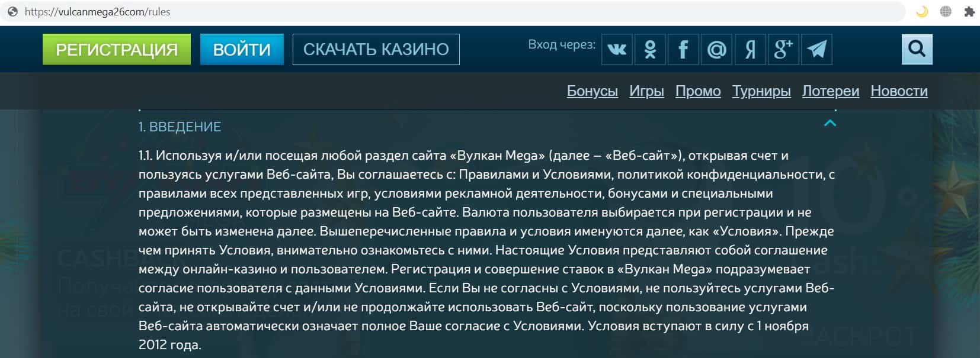Open the Бонусы menu link

point(592,91)
